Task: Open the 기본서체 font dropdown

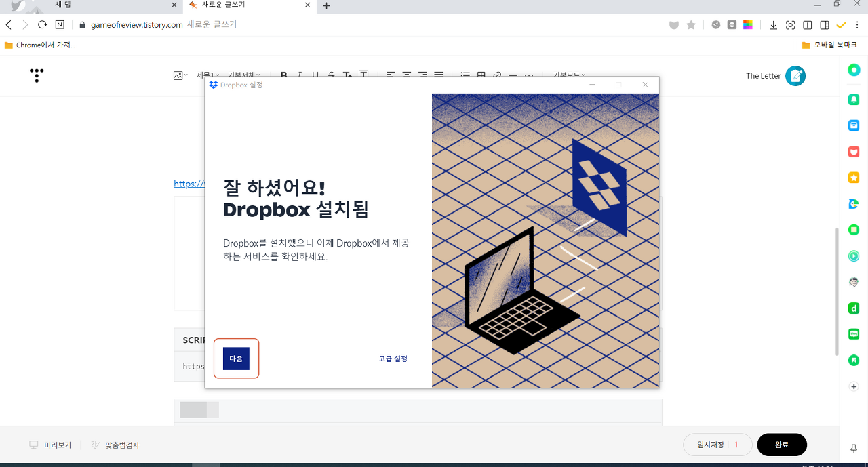Action: [x=244, y=75]
